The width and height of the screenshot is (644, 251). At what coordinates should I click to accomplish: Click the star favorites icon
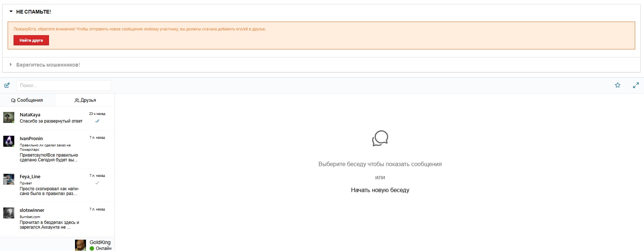tap(618, 85)
